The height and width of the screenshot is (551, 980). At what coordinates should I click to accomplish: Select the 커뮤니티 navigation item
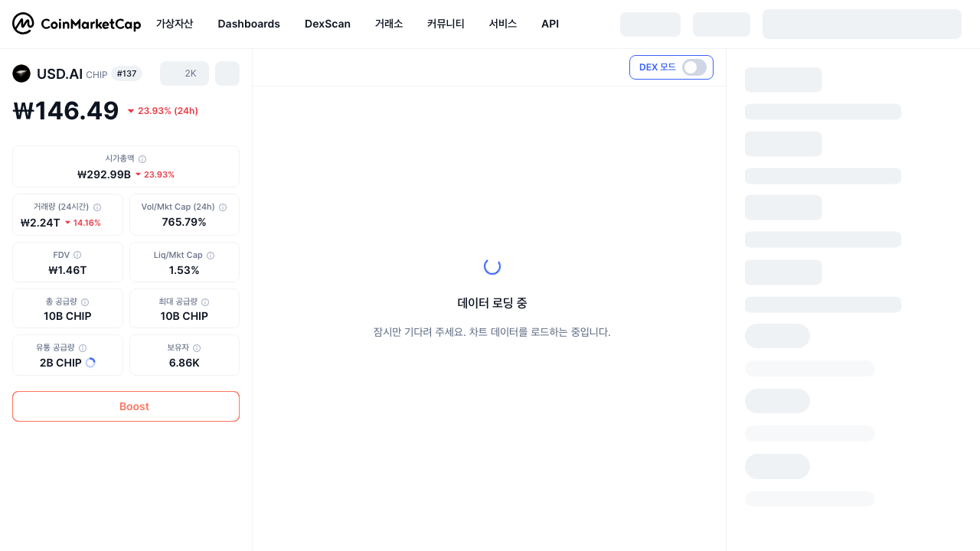pyautogui.click(x=446, y=24)
